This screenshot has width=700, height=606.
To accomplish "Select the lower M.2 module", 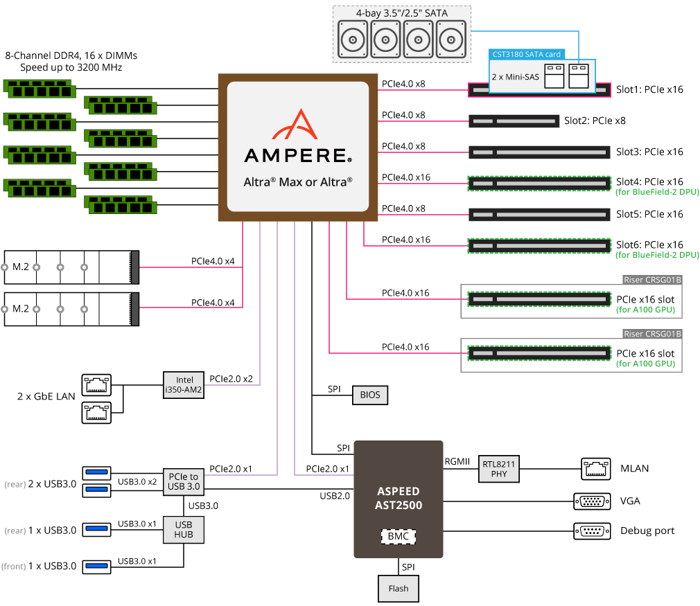I will click(71, 310).
